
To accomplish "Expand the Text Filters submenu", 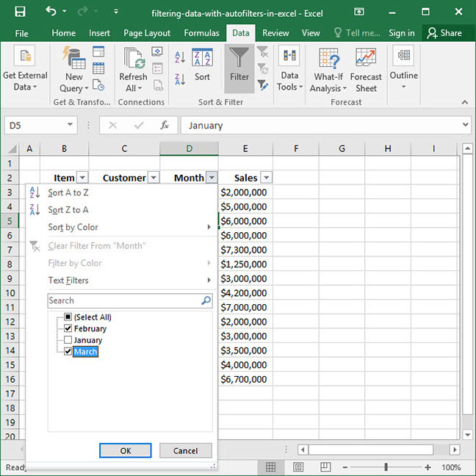I will 121,280.
